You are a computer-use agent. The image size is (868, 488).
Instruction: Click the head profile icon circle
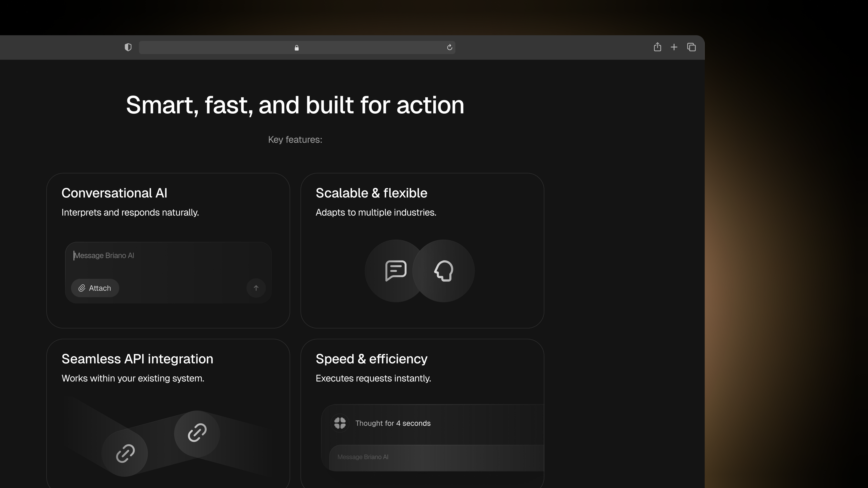pos(444,271)
